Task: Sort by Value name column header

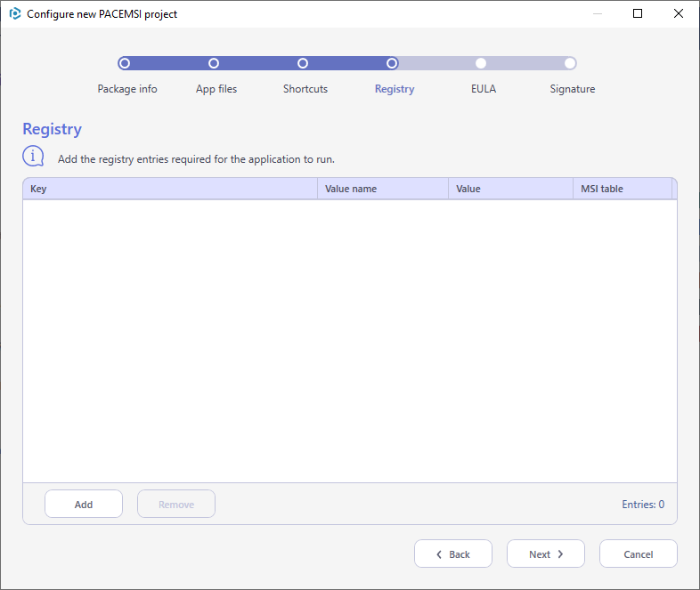Action: pyautogui.click(x=383, y=189)
